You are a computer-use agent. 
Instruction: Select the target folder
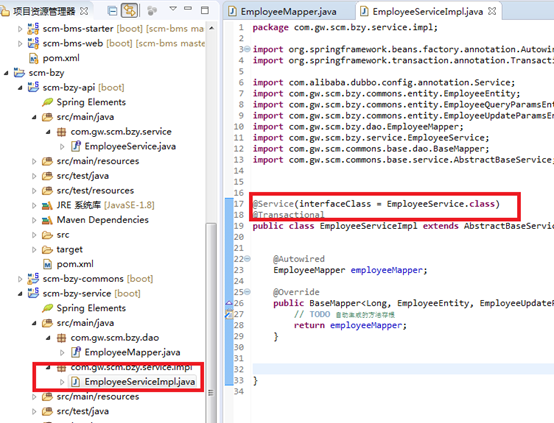tap(70, 250)
